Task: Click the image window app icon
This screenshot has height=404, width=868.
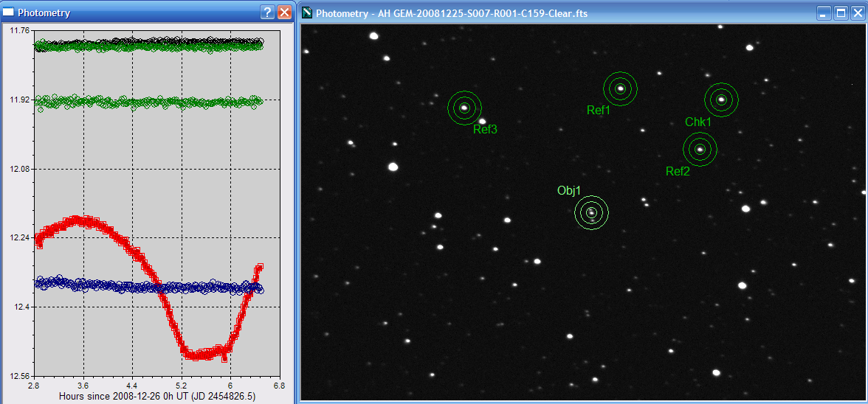Action: [306, 13]
